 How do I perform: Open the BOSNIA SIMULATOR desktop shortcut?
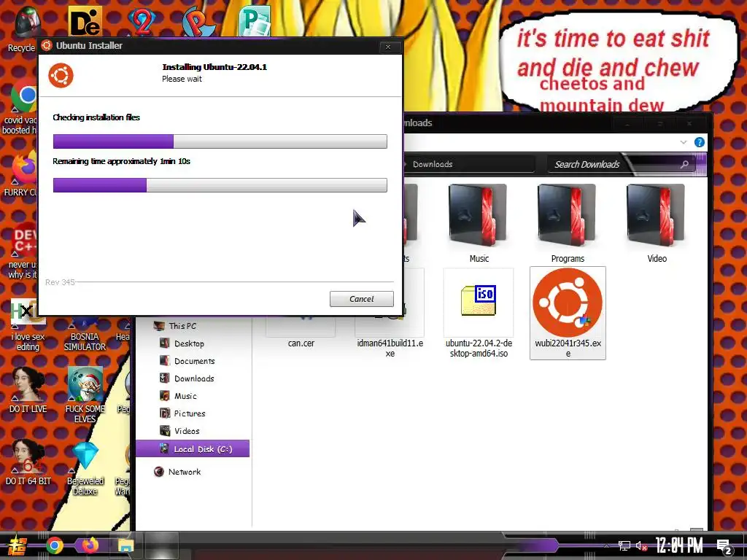[x=85, y=333]
